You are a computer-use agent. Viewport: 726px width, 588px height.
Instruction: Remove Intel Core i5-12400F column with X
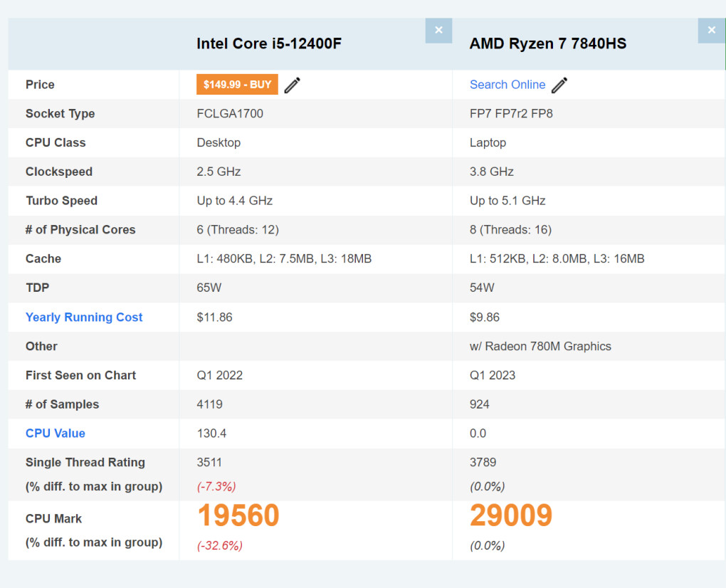438,31
